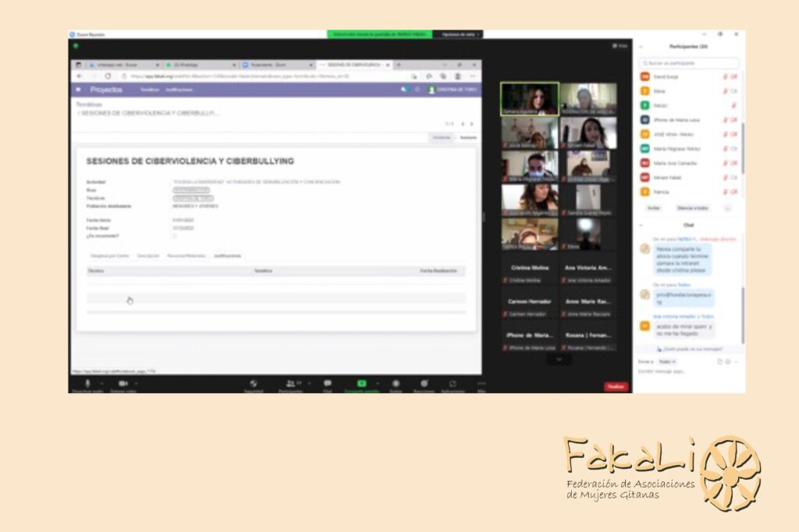
Task: Click the chat message input field
Action: [x=688, y=371]
